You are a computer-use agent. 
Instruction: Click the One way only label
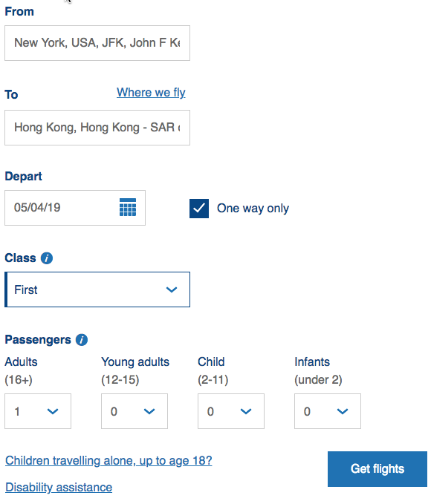tap(253, 209)
